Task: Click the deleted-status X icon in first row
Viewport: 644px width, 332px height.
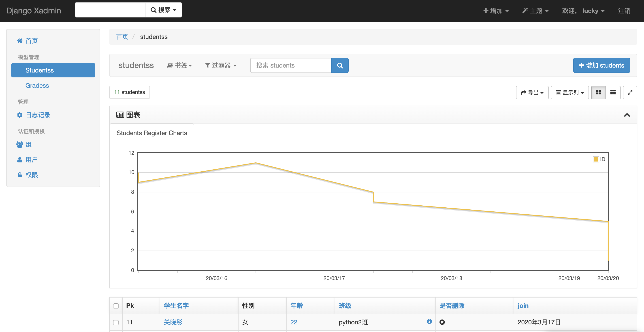Action: coord(442,322)
